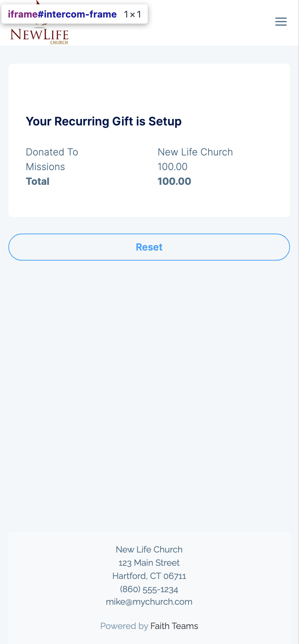Click the "New Life Church" recipient value
The width and height of the screenshot is (299, 644).
195,152
